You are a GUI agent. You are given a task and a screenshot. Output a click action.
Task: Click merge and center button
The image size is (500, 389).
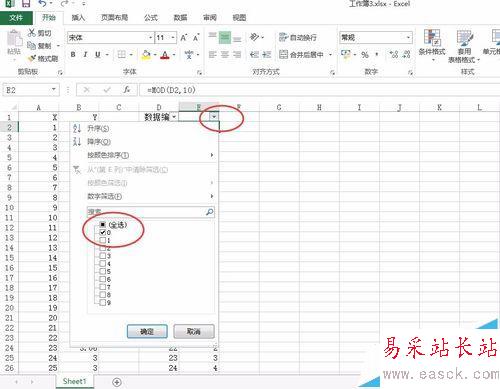click(302, 54)
